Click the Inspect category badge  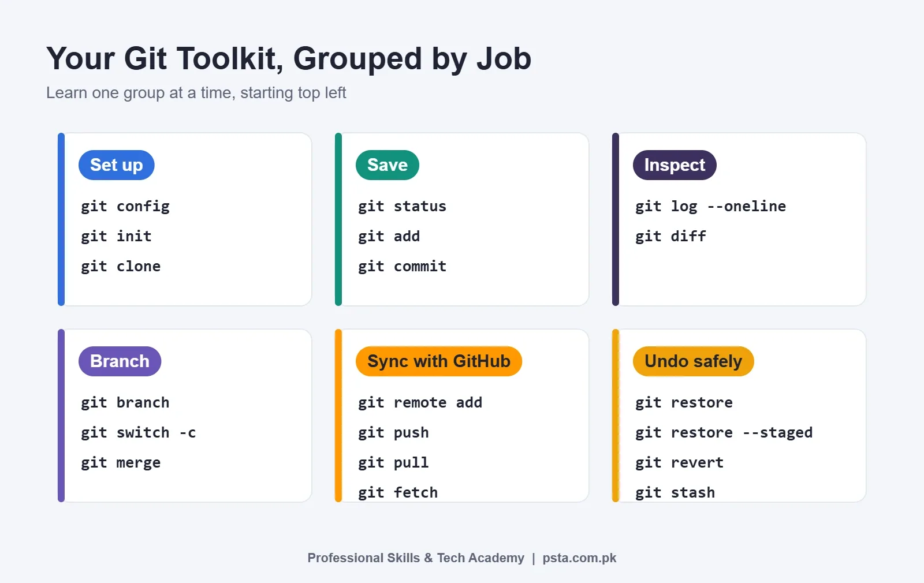675,165
